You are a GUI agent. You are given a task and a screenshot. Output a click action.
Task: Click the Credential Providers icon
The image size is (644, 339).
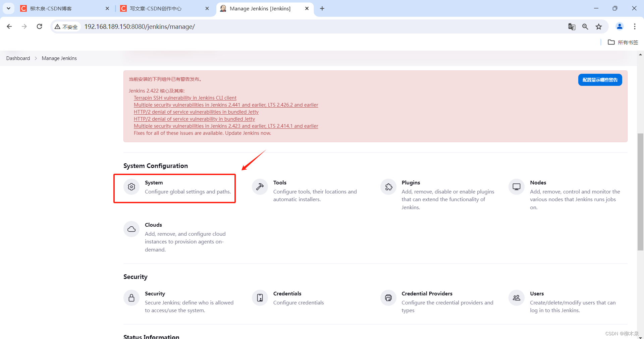388,298
